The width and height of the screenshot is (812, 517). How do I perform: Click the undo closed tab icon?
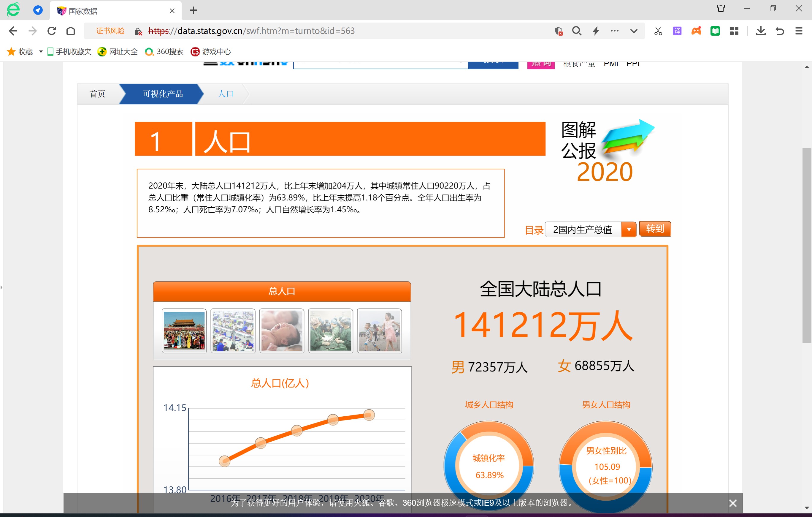(780, 31)
